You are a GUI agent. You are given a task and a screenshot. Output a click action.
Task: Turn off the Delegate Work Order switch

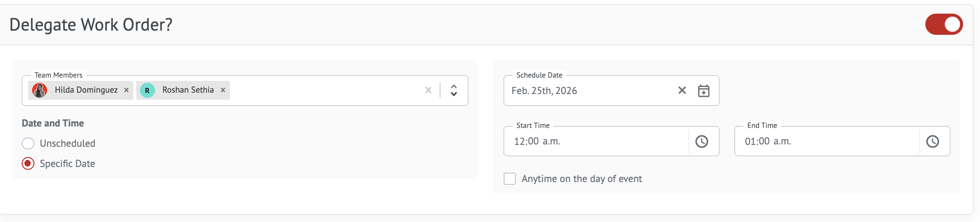click(944, 24)
